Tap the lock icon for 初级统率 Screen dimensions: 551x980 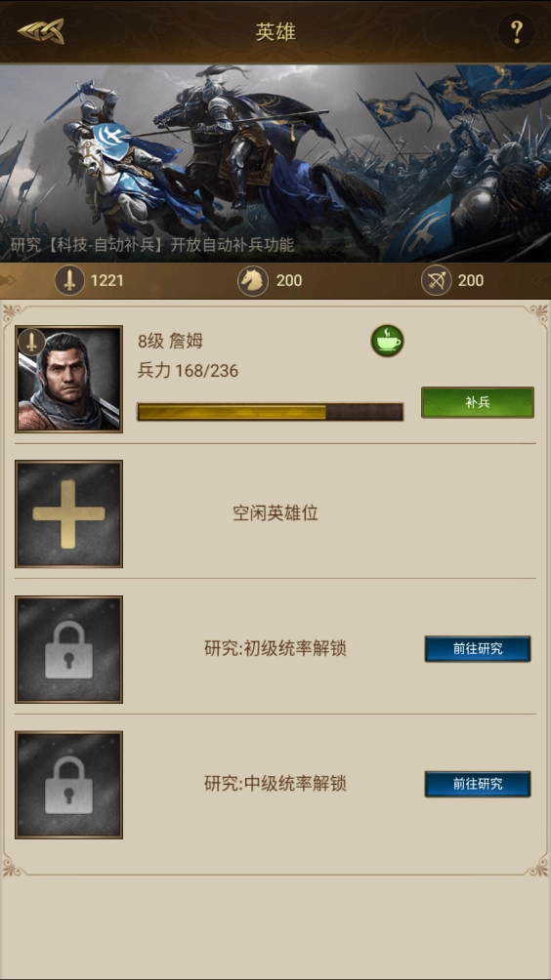68,649
